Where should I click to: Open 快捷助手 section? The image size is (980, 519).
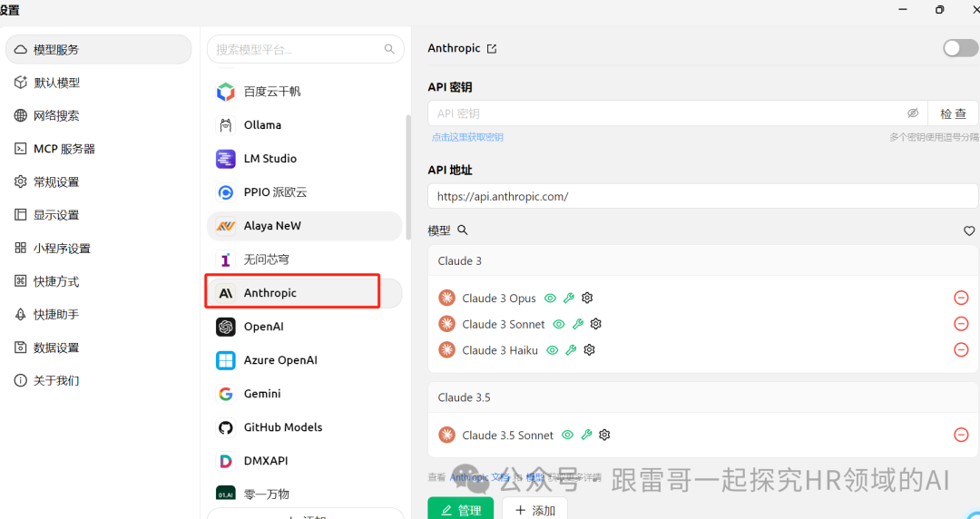coord(98,315)
